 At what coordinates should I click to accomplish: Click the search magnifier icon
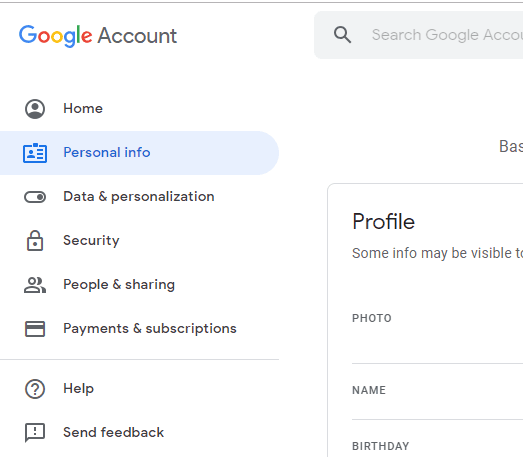pyautogui.click(x=343, y=35)
